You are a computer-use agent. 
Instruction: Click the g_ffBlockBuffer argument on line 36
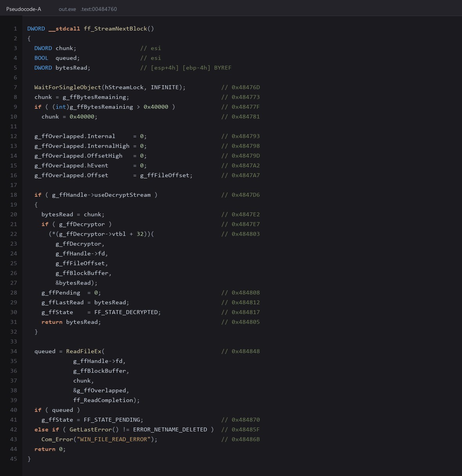[99, 371]
